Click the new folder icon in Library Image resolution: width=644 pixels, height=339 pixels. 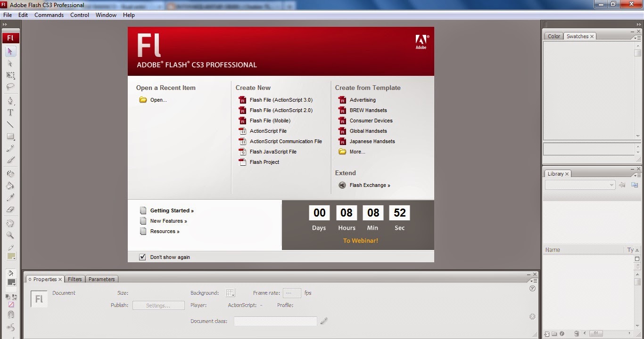554,334
